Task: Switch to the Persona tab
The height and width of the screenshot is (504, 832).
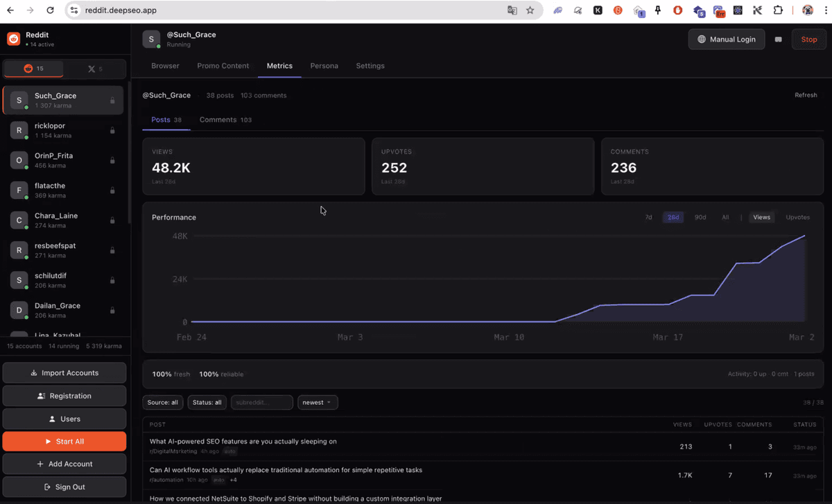Action: 324,66
